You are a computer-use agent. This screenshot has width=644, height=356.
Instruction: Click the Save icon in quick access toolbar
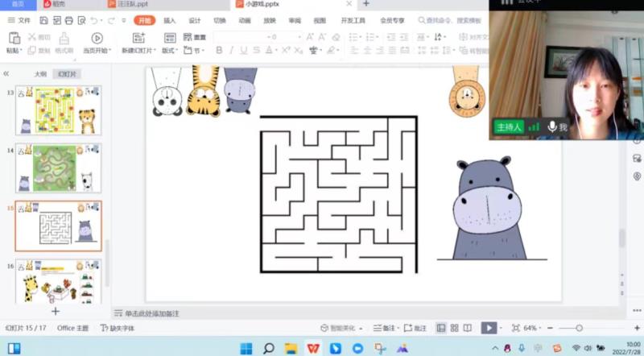(44, 20)
